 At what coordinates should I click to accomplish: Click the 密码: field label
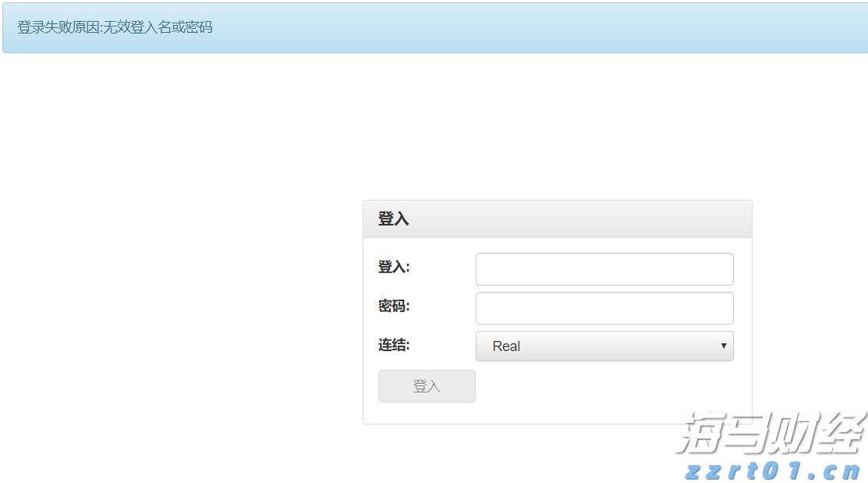coord(394,306)
